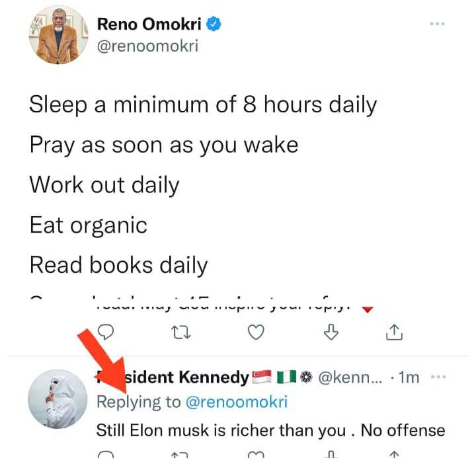Open the Reno Omokri display name
476x462 pixels.
tap(151, 24)
